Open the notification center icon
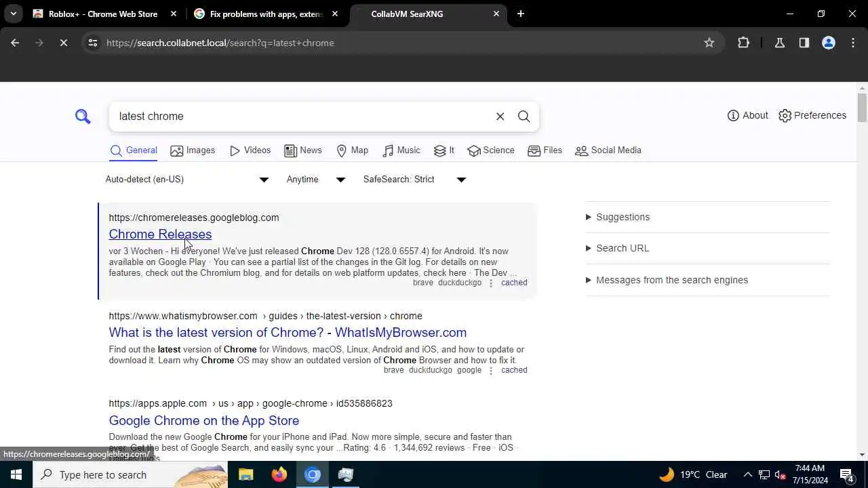This screenshot has height=488, width=868. (847, 474)
